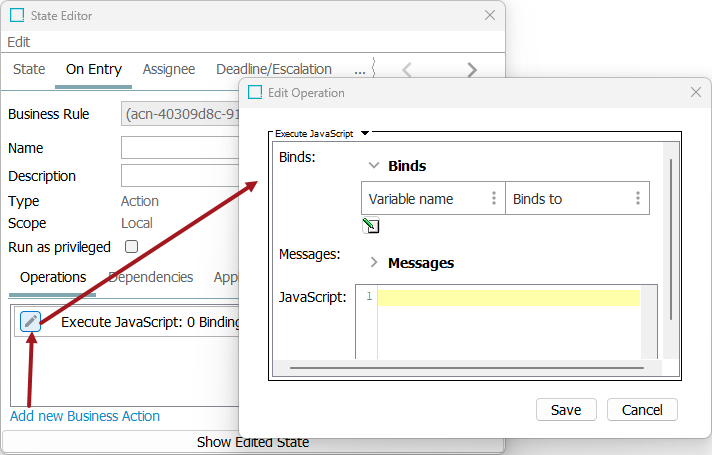Click the vertical scrollbar in Edit Operation
712x455 pixels.
coord(671,240)
